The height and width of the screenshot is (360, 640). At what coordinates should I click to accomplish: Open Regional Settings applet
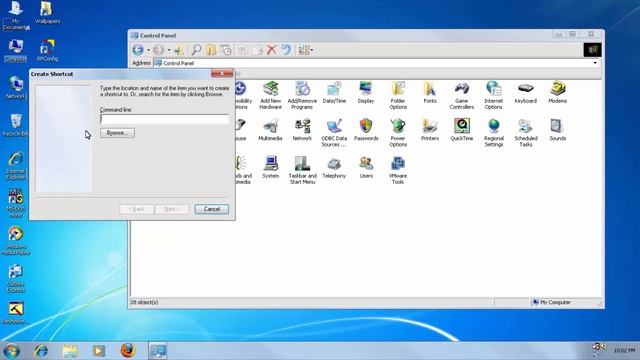pos(493,133)
